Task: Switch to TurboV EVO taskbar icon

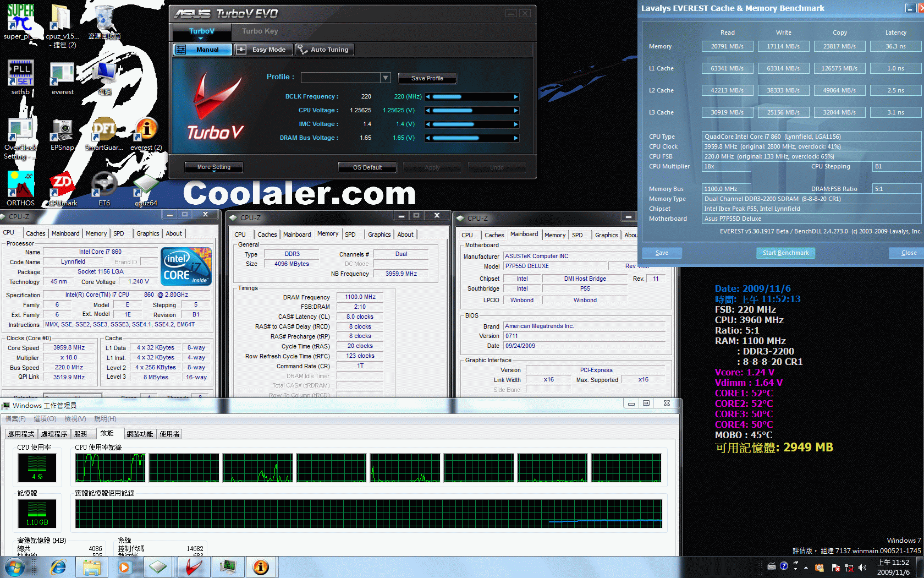Action: tap(193, 567)
